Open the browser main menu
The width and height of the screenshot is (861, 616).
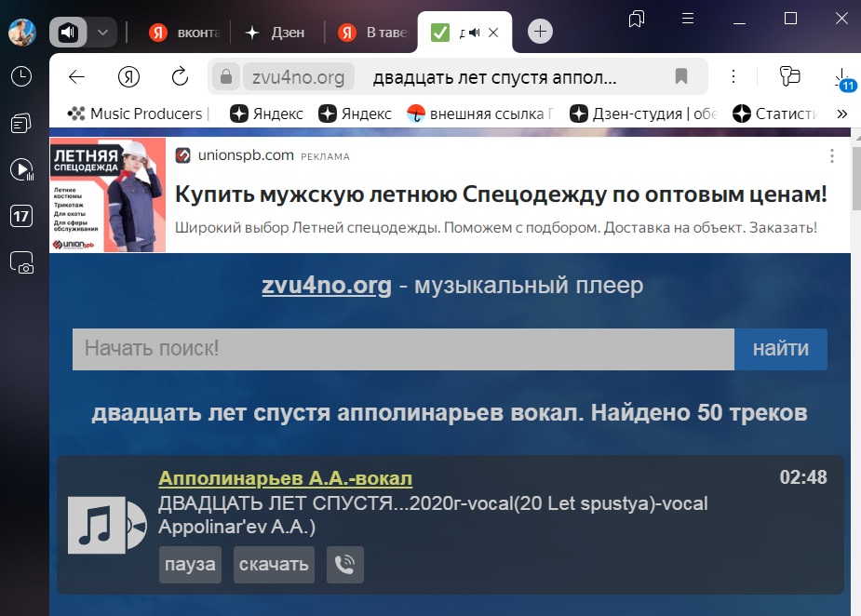688,19
